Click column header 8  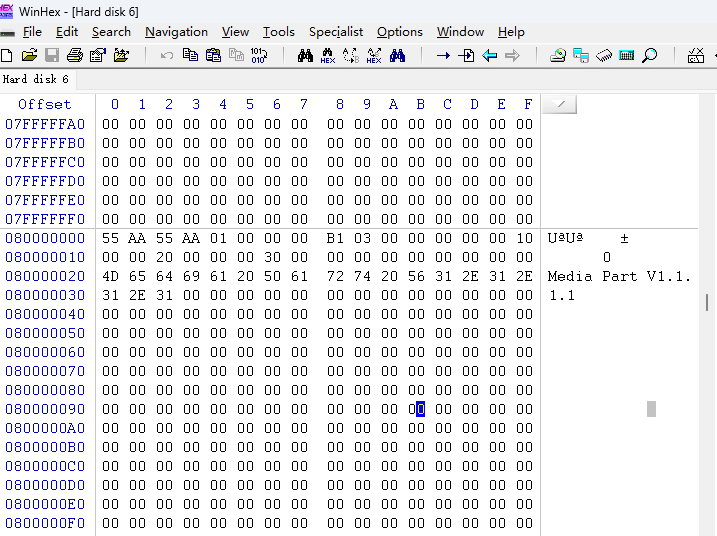(340, 104)
